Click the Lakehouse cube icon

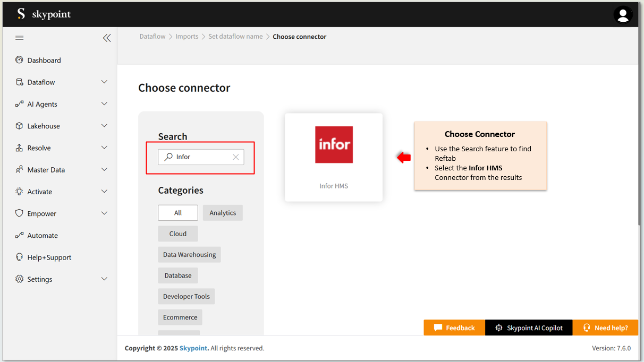pos(20,126)
